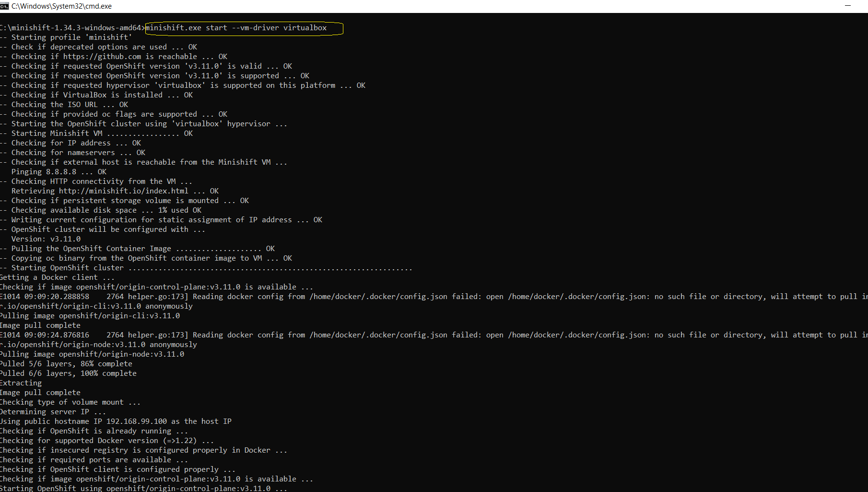868x492 pixels.
Task: Select the line 'OpenShift client is configured properly'
Action: [x=117, y=469]
